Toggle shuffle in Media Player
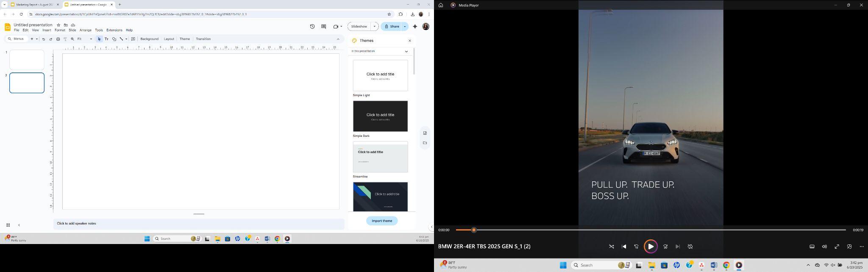 (x=612, y=247)
